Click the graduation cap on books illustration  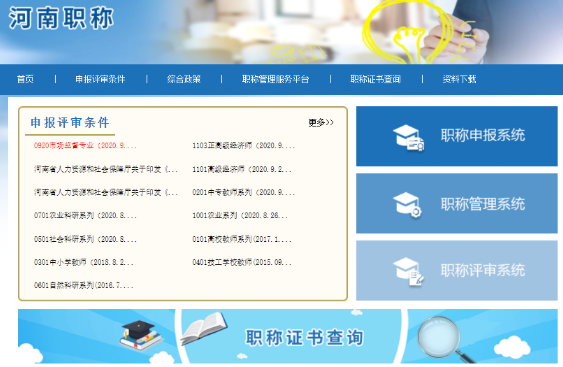click(141, 335)
